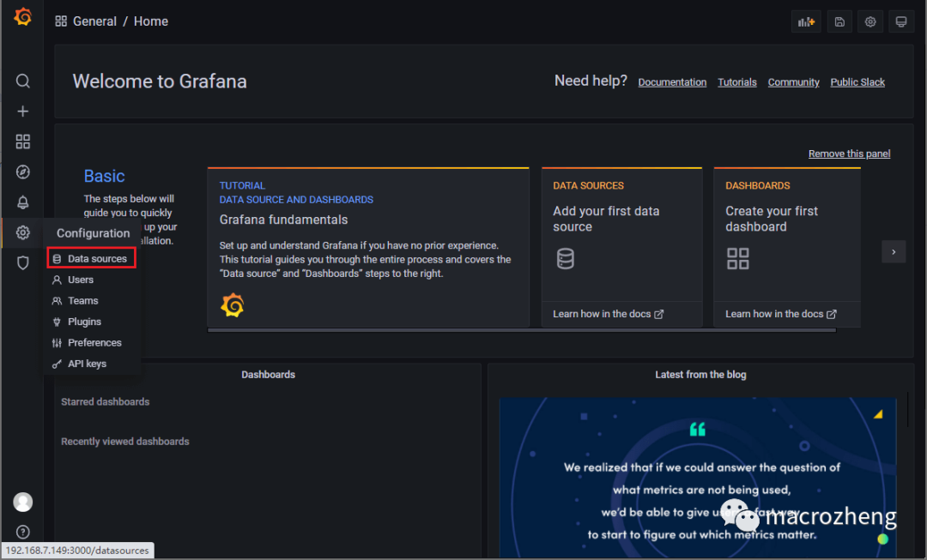Image resolution: width=927 pixels, height=560 pixels.
Task: Open the Create plus icon in the sidebar
Action: (22, 111)
